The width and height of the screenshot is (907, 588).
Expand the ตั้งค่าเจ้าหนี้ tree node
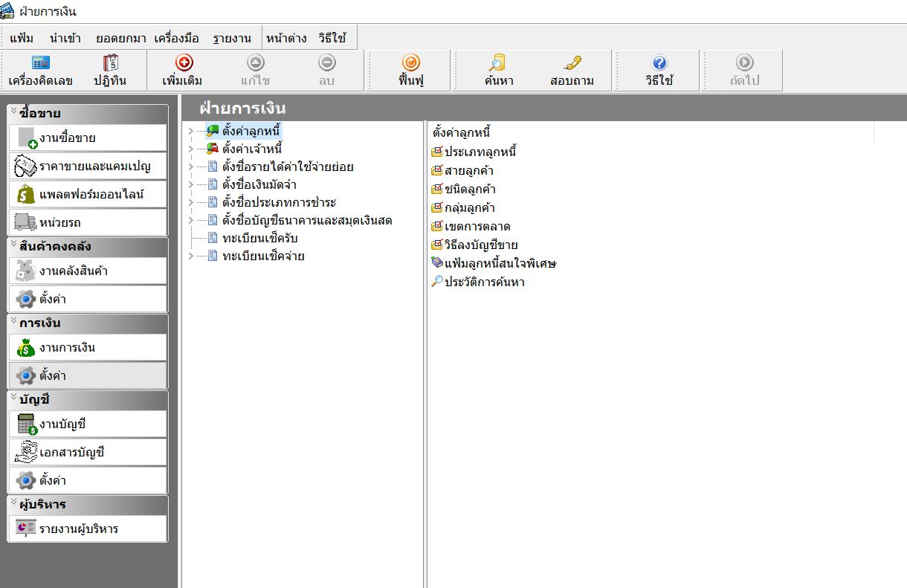coord(191,149)
